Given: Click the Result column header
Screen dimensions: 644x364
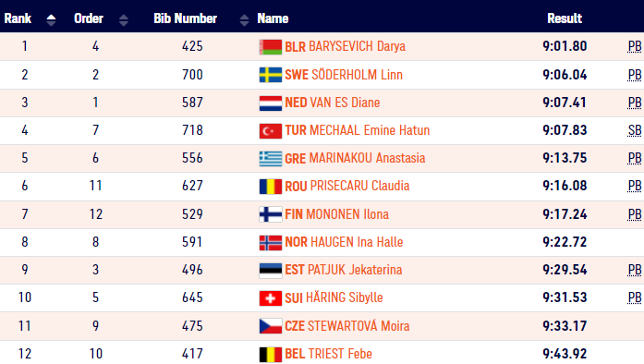Looking at the screenshot, I should pyautogui.click(x=565, y=18).
